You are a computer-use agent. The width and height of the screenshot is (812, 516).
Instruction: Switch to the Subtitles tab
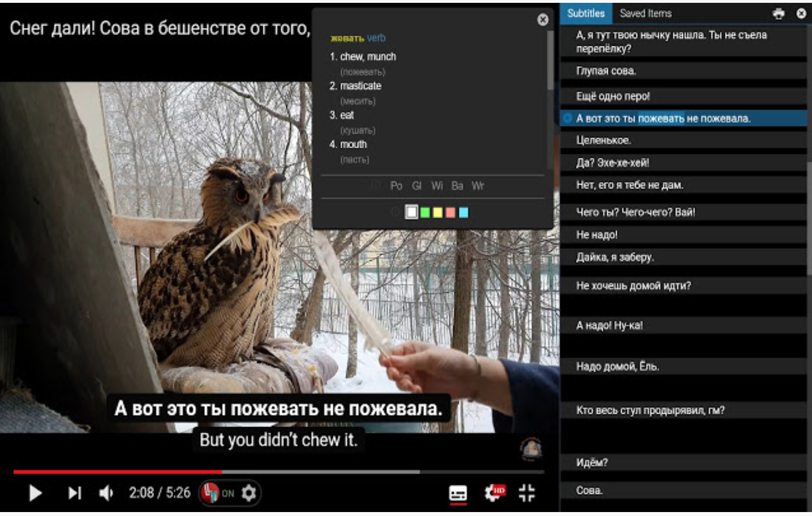[x=586, y=14]
